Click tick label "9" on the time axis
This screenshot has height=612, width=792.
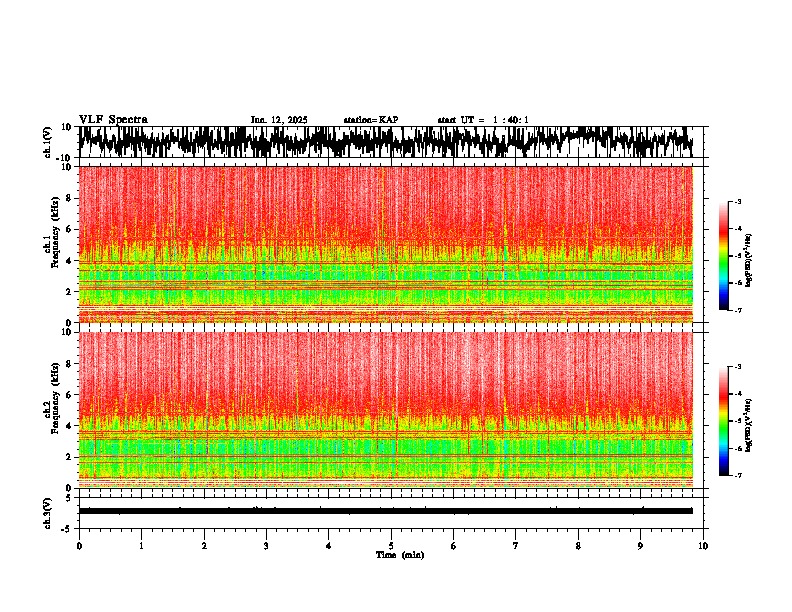[640, 546]
